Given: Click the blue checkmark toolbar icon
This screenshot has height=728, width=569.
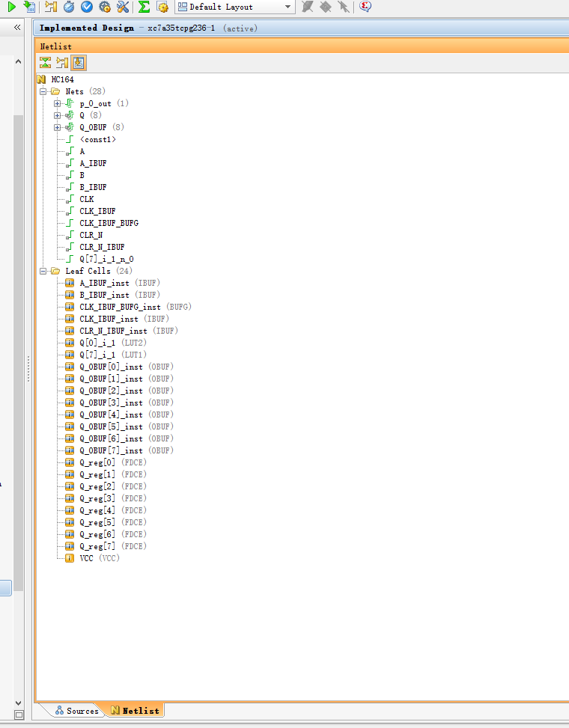Looking at the screenshot, I should [86, 7].
